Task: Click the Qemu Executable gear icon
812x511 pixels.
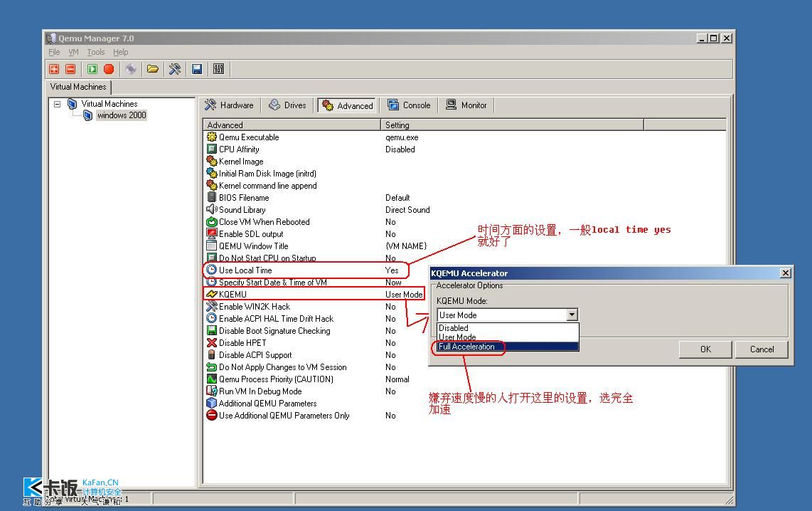Action: coord(212,137)
